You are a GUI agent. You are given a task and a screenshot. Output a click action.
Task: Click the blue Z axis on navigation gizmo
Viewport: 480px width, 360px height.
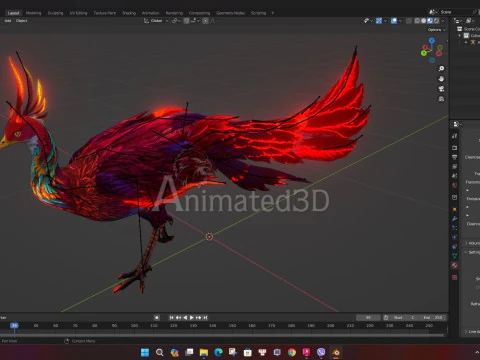point(432,40)
